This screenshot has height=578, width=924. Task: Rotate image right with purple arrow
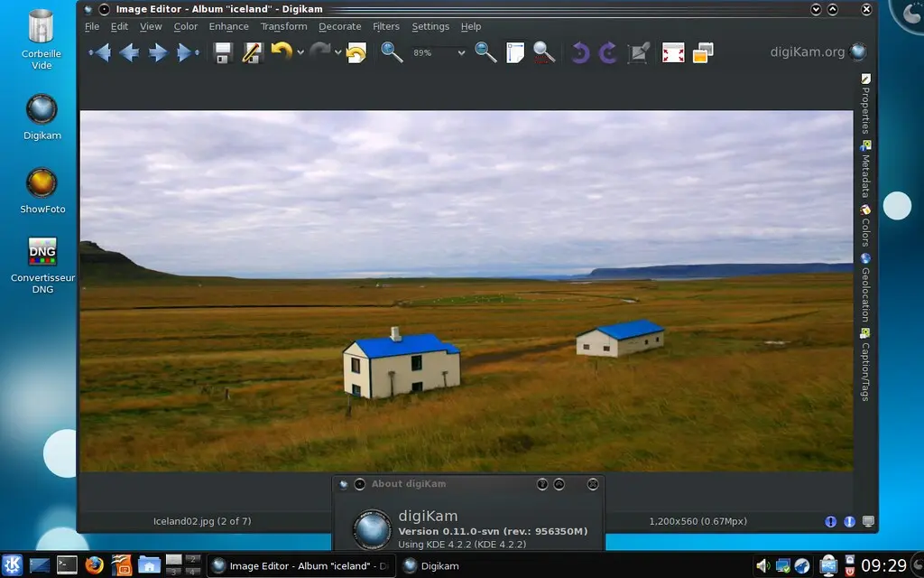pyautogui.click(x=609, y=53)
